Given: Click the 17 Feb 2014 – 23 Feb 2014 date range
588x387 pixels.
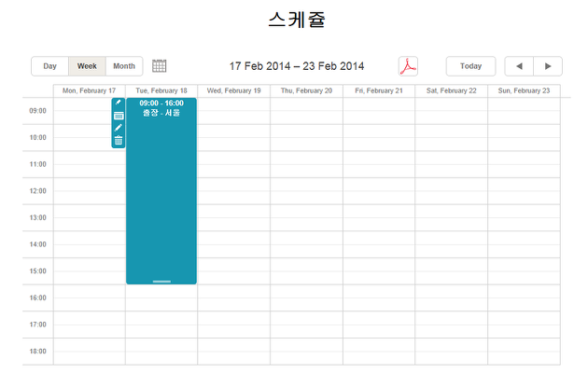Looking at the screenshot, I should (297, 66).
